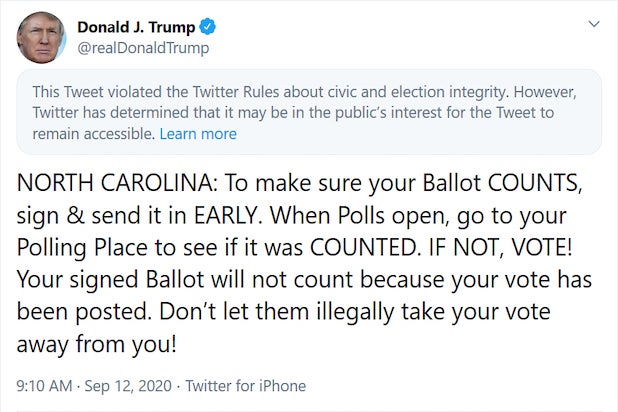This screenshot has width=618, height=412.
Task: Click the Donald J. Trump display name
Action: coord(135,27)
